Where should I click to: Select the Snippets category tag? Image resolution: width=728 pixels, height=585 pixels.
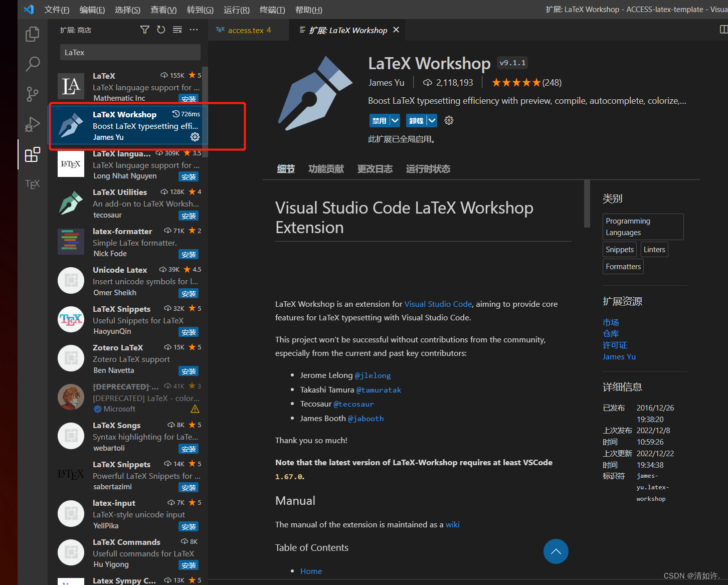tap(620, 250)
